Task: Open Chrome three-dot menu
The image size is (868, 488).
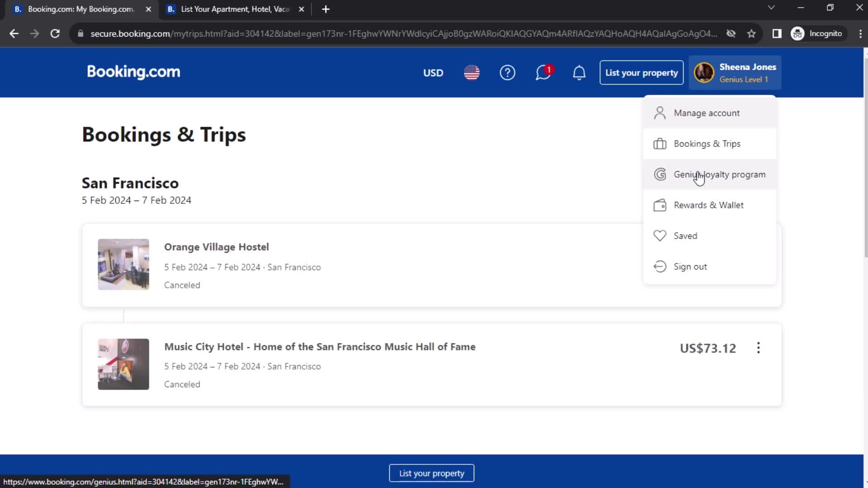Action: [860, 34]
